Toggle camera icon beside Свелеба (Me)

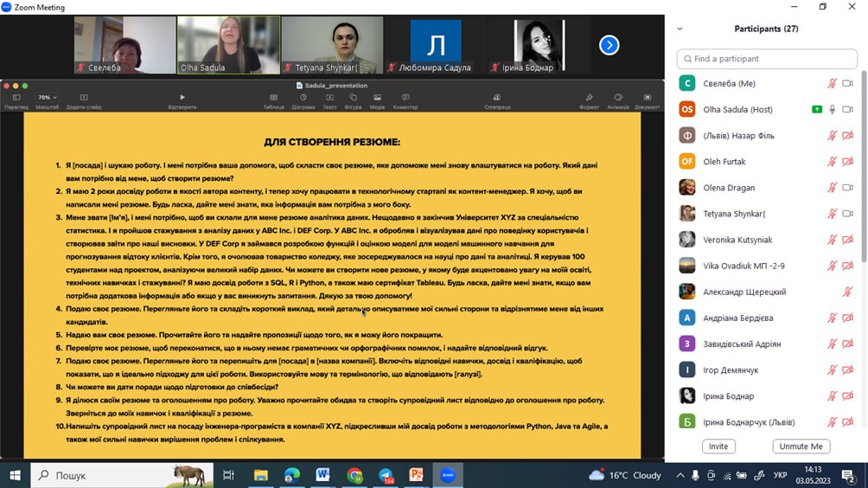click(848, 84)
